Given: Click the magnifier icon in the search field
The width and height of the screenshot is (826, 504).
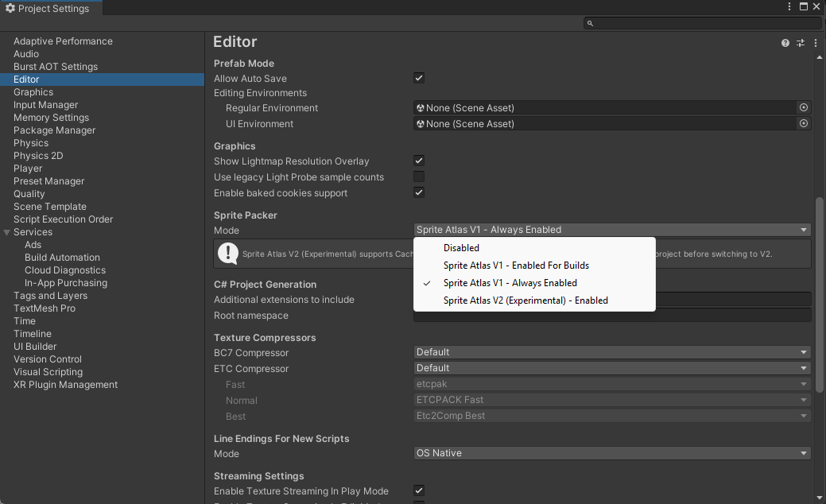Looking at the screenshot, I should coord(591,23).
